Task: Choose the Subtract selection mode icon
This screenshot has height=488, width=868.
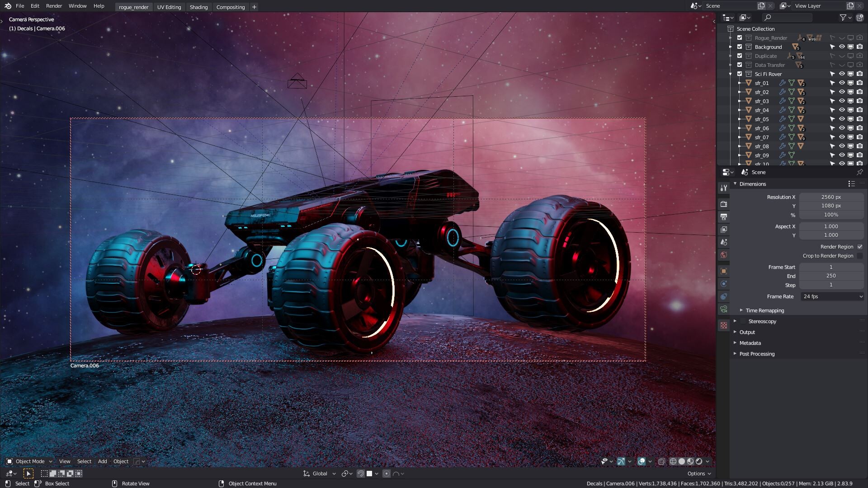Action: (x=61, y=474)
